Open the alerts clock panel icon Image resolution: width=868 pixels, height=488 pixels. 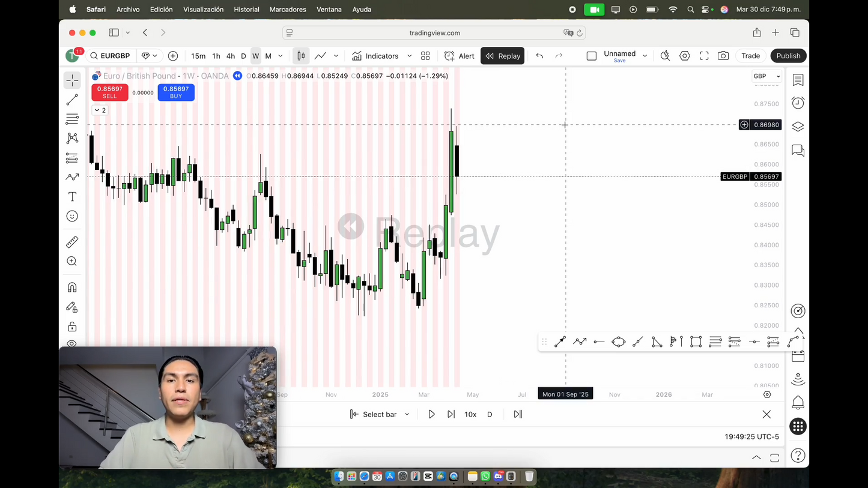(x=798, y=103)
